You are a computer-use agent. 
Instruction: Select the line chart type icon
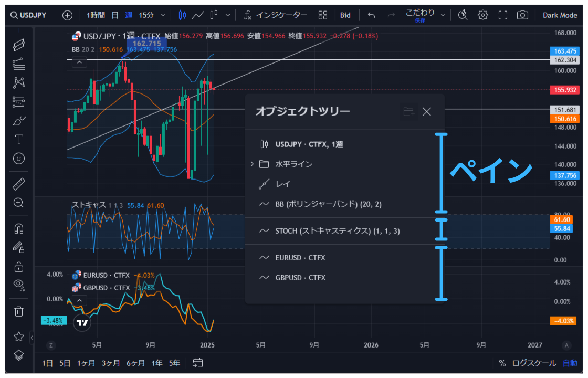(197, 15)
